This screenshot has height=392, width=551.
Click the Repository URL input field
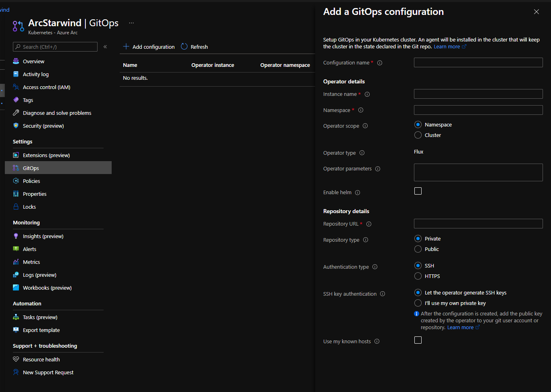coord(478,224)
